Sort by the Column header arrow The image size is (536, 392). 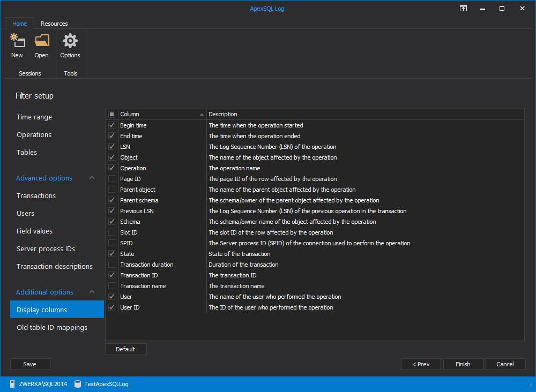pos(202,115)
